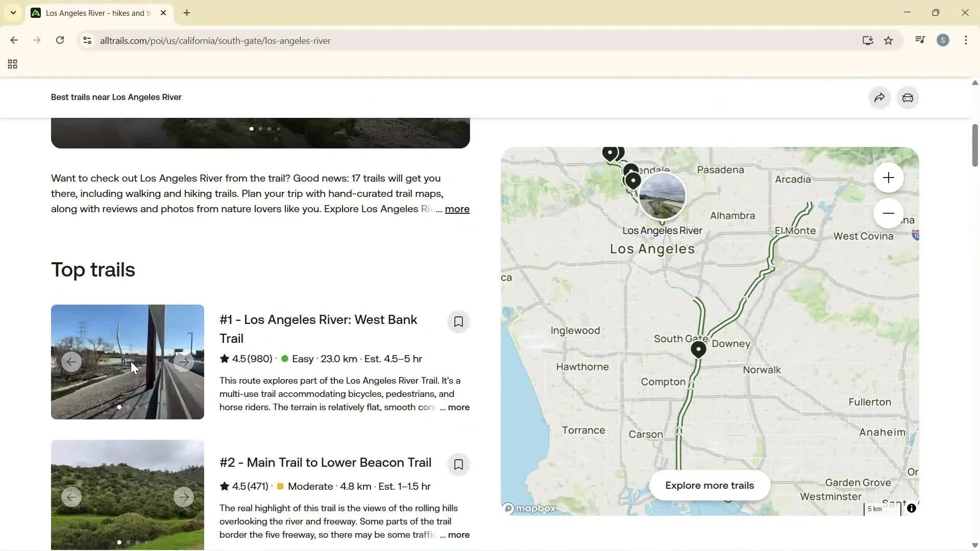Viewport: 980px width, 551px height.
Task: Click the share icon for this trails page
Action: coord(879,97)
